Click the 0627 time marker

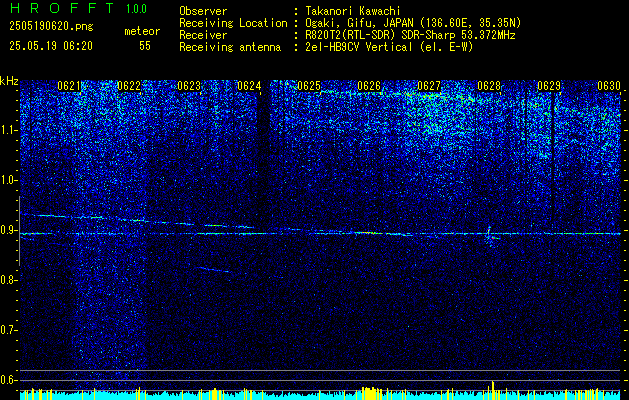point(429,86)
